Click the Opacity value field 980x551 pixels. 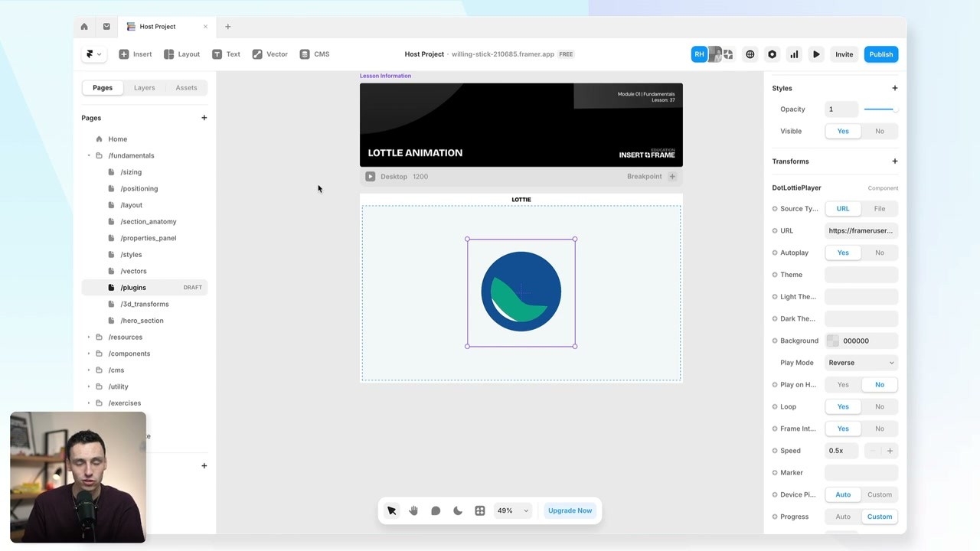pyautogui.click(x=841, y=109)
